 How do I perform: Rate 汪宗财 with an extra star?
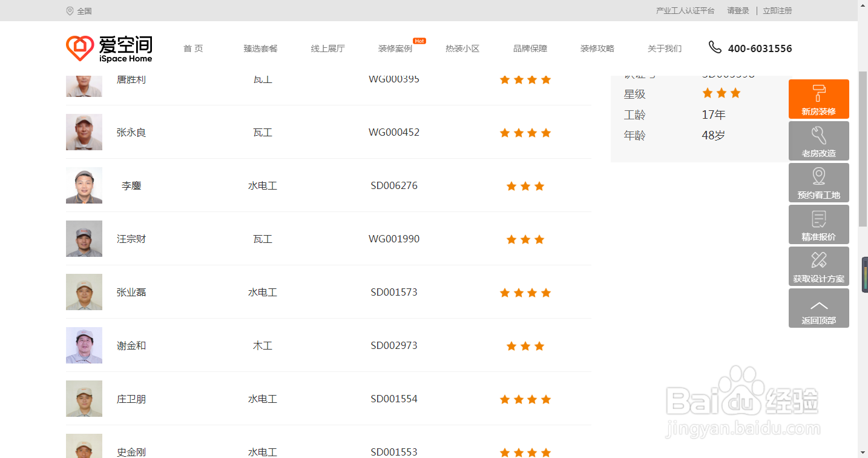[553, 239]
